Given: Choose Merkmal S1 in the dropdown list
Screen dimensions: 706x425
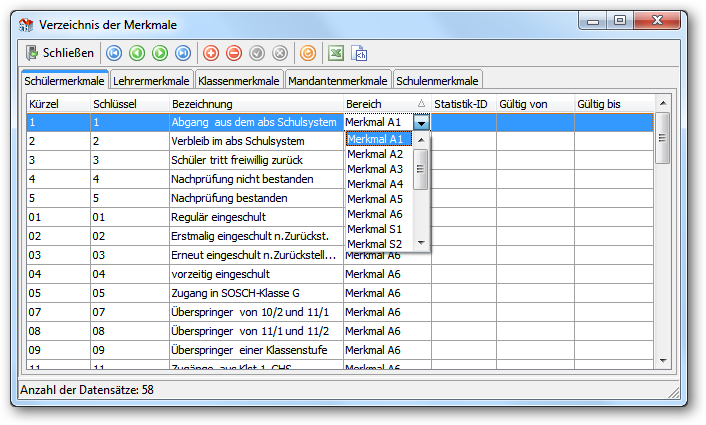Looking at the screenshot, I should coord(375,229).
